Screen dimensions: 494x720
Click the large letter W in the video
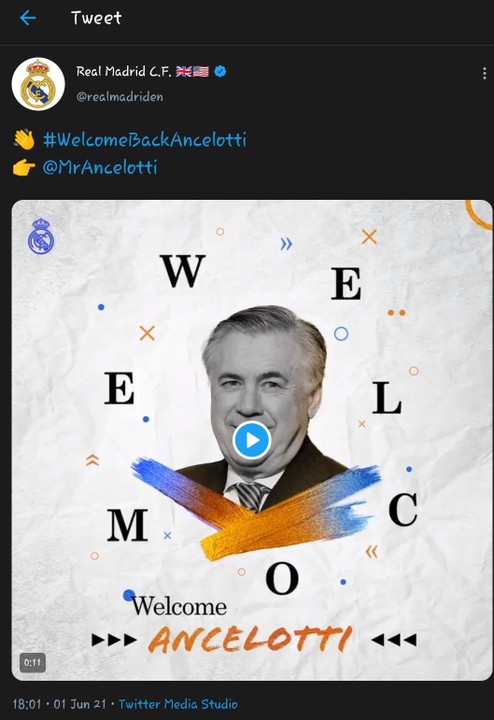183,271
